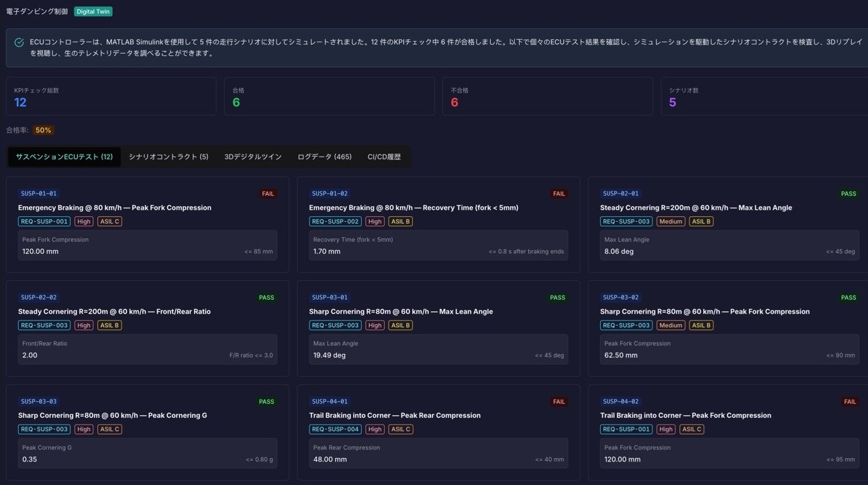The height and width of the screenshot is (485, 868).
Task: Click the FAIL status on SUSP-01-01
Action: [x=268, y=193]
